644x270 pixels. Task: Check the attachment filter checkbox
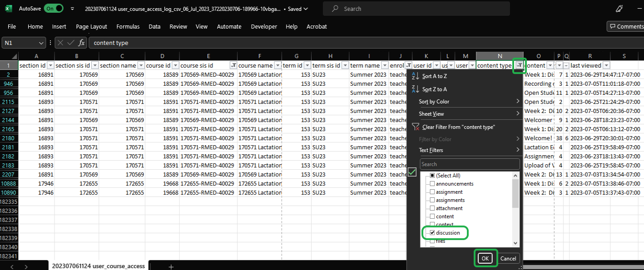point(432,208)
